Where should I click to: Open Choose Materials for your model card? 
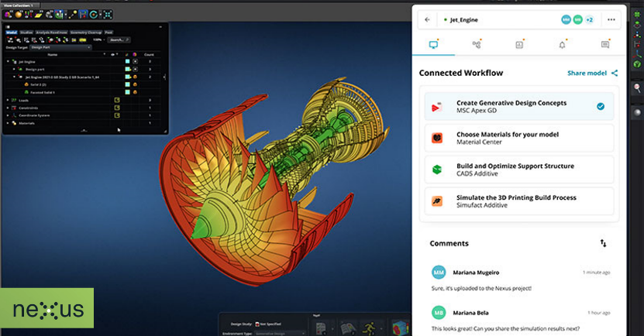(x=518, y=138)
